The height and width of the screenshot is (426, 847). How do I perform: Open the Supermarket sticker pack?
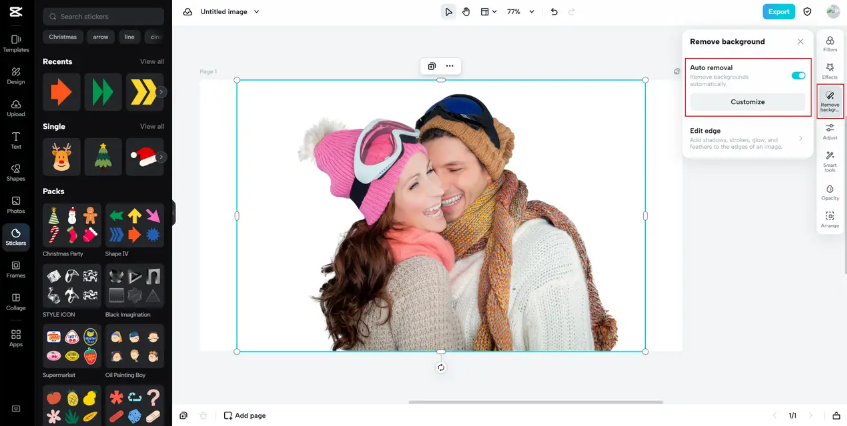72,346
